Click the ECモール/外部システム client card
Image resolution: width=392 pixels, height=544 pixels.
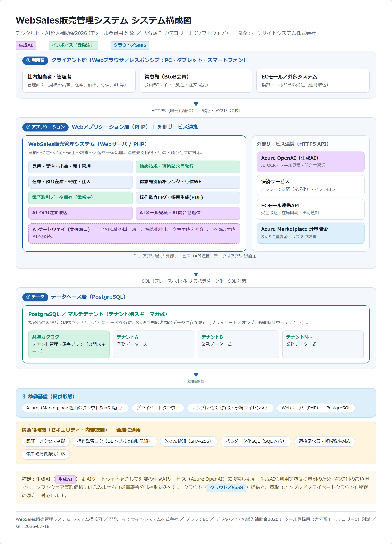point(313,81)
